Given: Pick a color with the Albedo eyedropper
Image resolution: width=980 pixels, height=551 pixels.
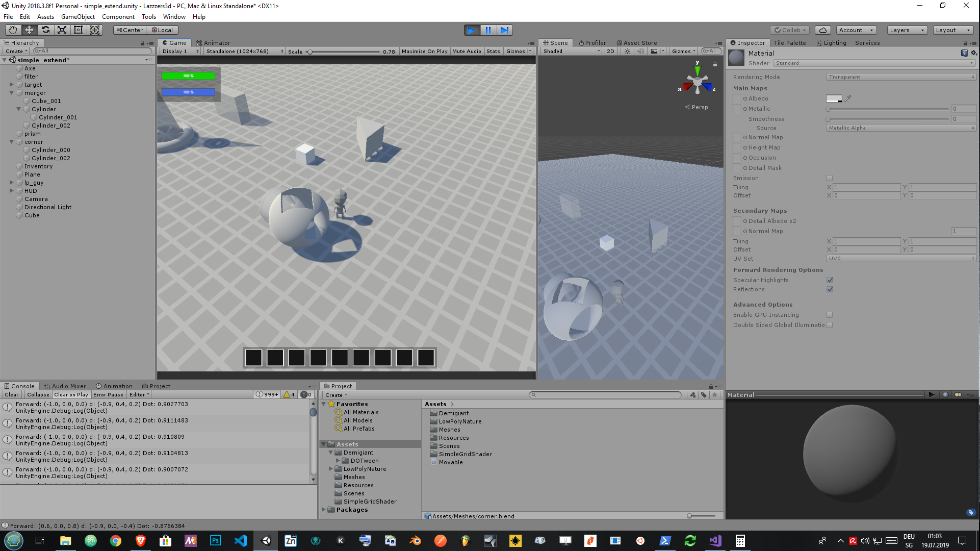Looking at the screenshot, I should pyautogui.click(x=848, y=98).
